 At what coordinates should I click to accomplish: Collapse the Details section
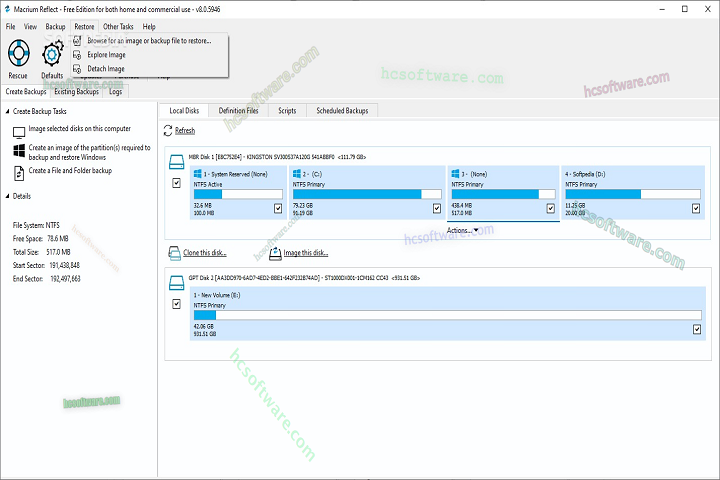[x=7, y=196]
